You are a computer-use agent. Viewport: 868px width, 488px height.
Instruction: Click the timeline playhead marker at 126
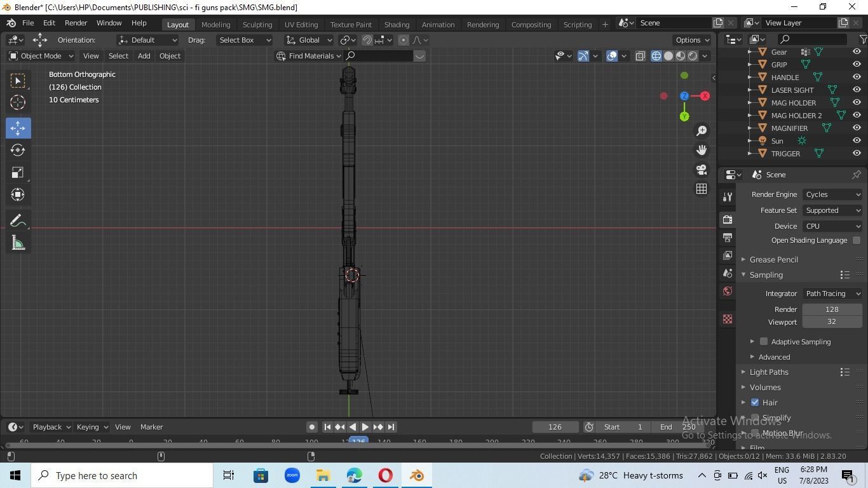point(359,441)
